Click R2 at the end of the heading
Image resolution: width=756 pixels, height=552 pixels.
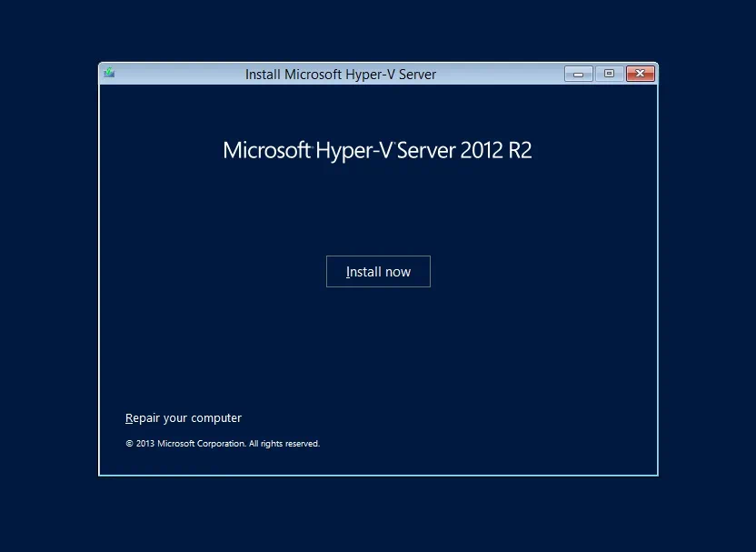(x=520, y=150)
